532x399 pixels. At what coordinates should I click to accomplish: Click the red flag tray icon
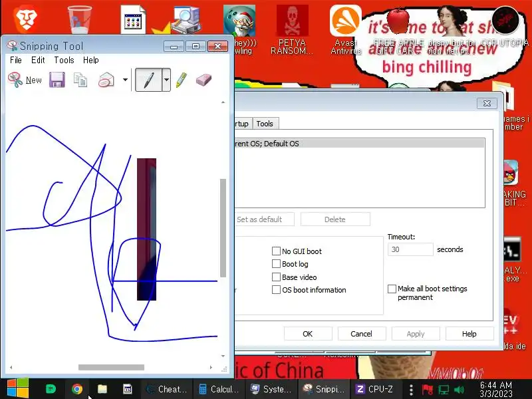pos(427,390)
